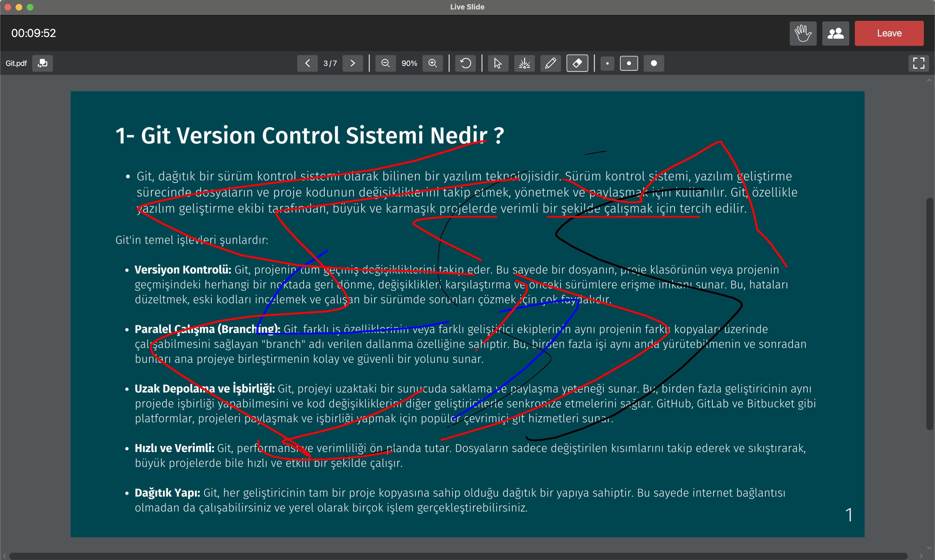Raise hand in the session
The width and height of the screenshot is (935, 560).
pyautogui.click(x=803, y=33)
